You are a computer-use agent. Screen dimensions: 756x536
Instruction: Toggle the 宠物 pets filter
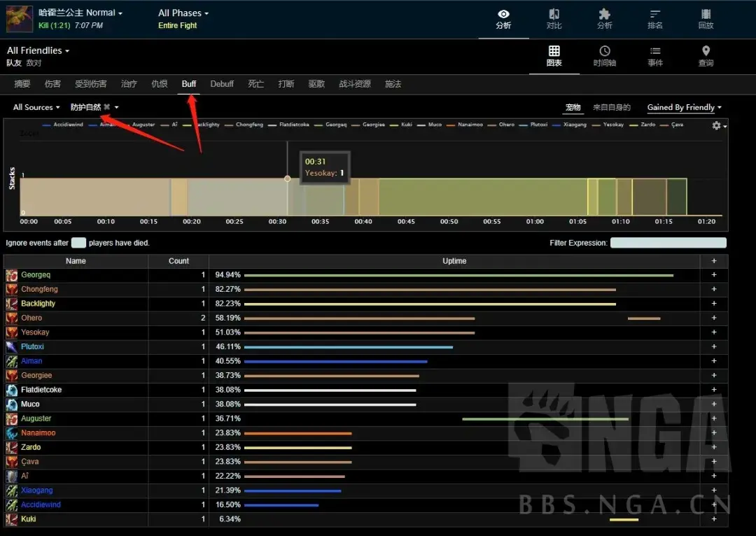click(x=573, y=108)
